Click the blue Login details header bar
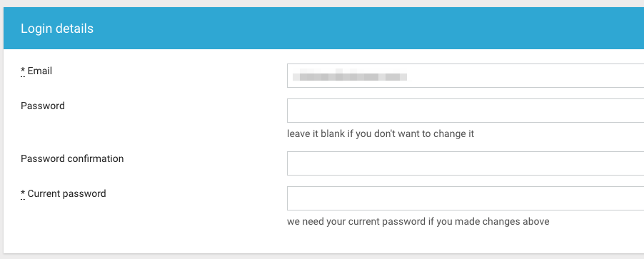 [323, 28]
